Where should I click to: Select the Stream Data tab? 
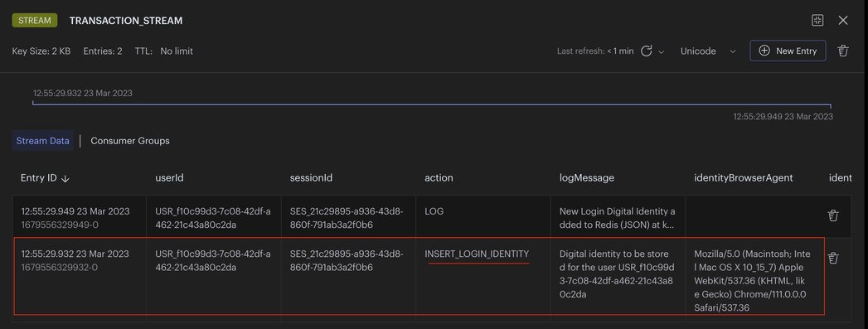pos(42,140)
